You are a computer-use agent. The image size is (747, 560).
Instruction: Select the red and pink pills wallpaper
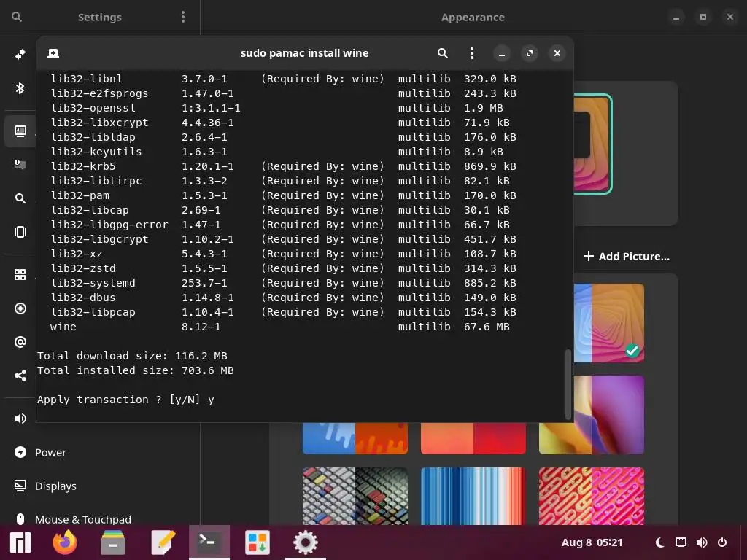point(591,496)
